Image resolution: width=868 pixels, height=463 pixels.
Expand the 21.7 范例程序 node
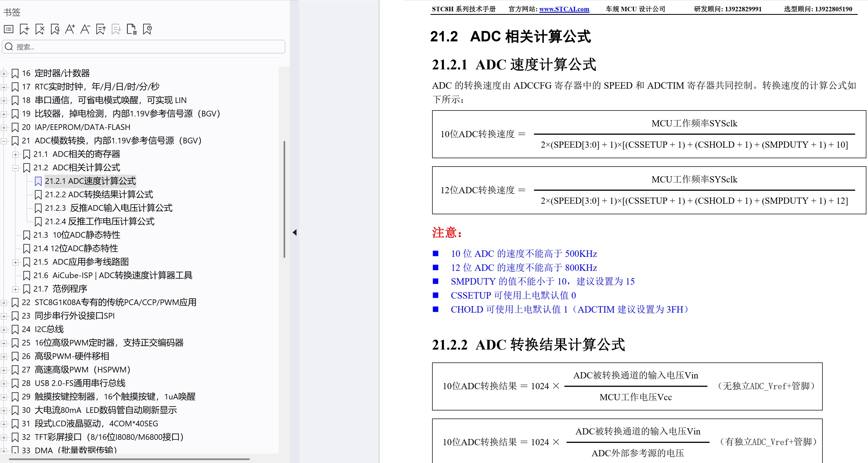[x=15, y=289]
